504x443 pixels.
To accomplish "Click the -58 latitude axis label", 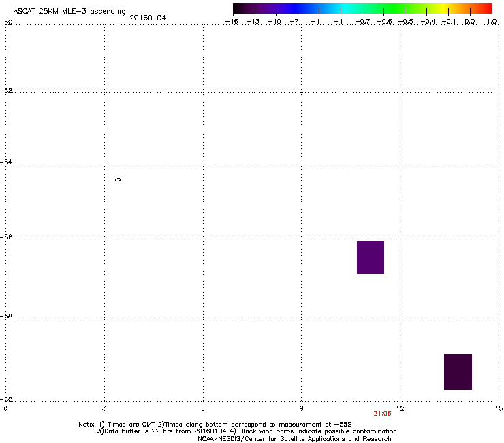I will click(6, 316).
